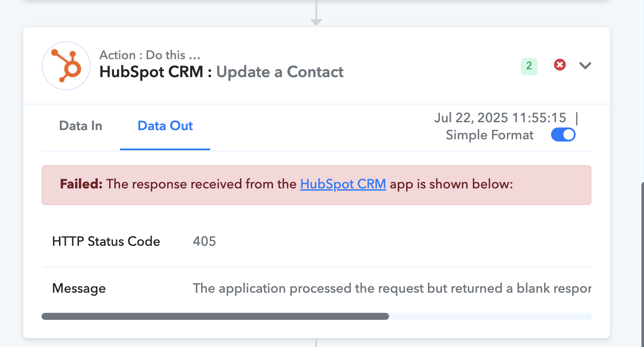Click the truncated Message response text
The height and width of the screenshot is (347, 644).
(x=392, y=288)
